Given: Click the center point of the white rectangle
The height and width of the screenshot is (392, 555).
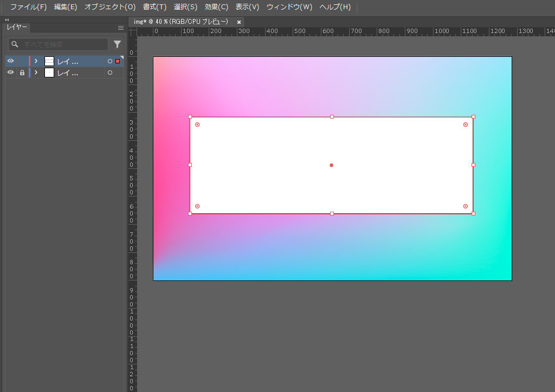Looking at the screenshot, I should [331, 165].
